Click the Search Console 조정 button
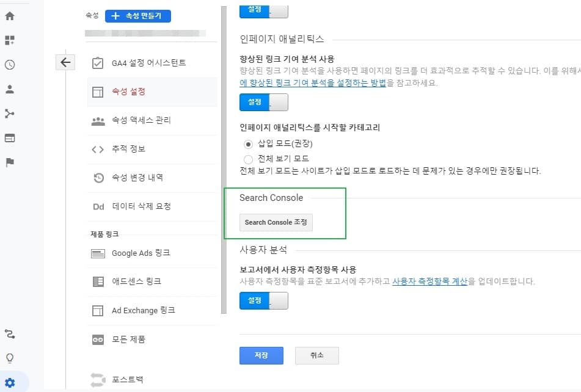581x392 pixels. [276, 222]
